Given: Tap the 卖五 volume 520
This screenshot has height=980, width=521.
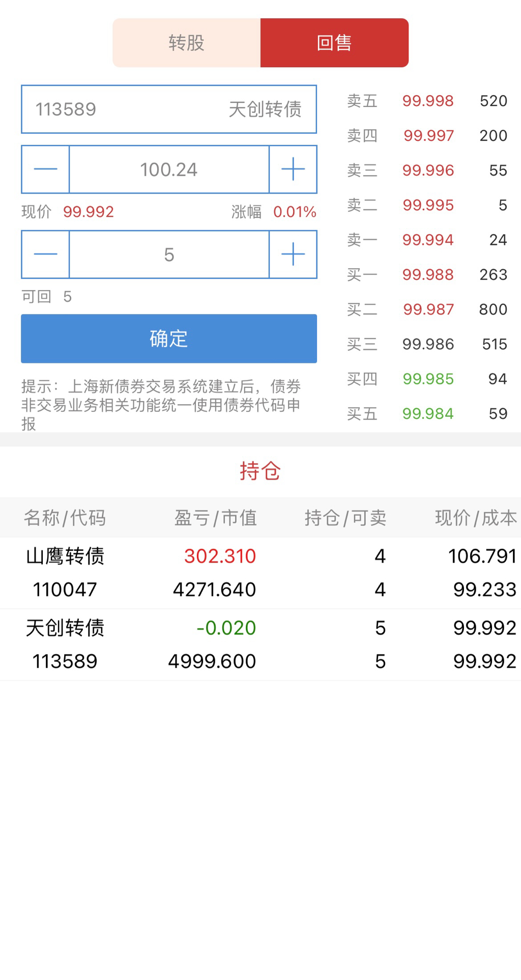Looking at the screenshot, I should [x=494, y=101].
